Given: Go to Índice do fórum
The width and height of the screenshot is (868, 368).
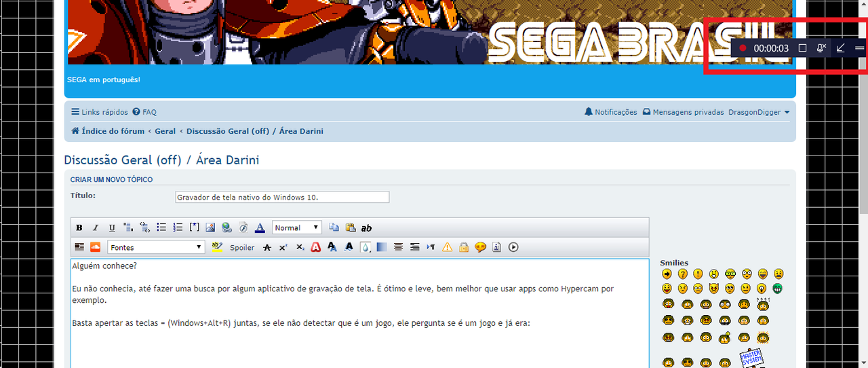Looking at the screenshot, I should coord(108,131).
